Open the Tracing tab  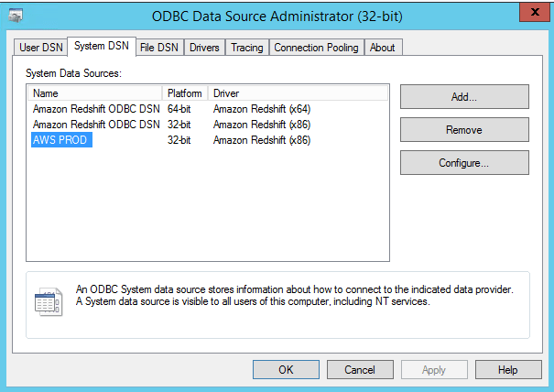(247, 48)
